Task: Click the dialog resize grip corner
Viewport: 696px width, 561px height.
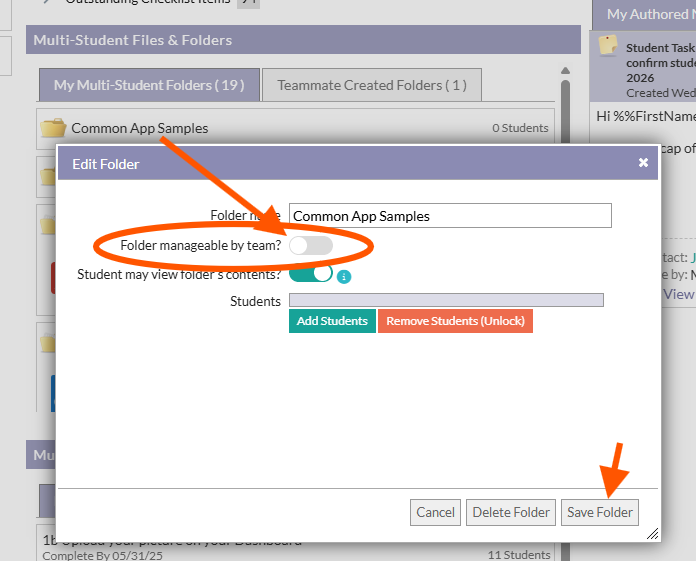Action: (x=652, y=533)
